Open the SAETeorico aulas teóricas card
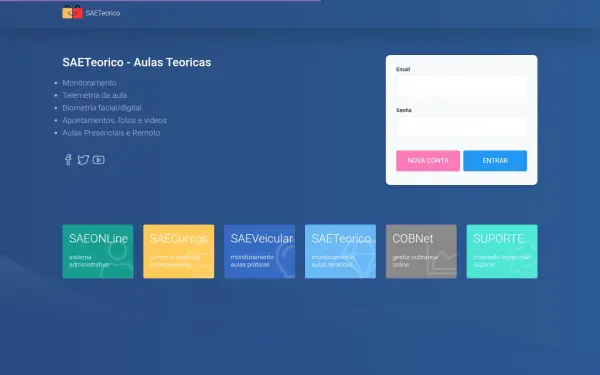The image size is (600, 375). (x=341, y=251)
